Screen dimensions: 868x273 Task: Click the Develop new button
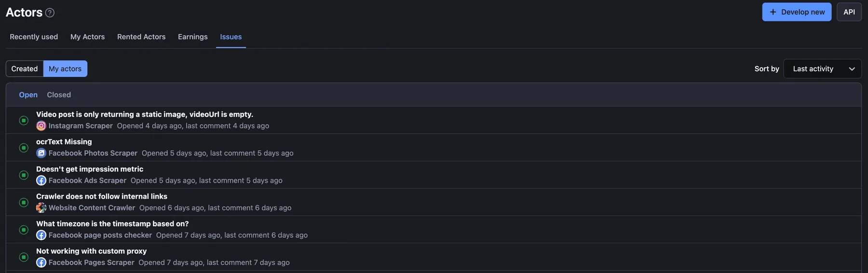[797, 12]
